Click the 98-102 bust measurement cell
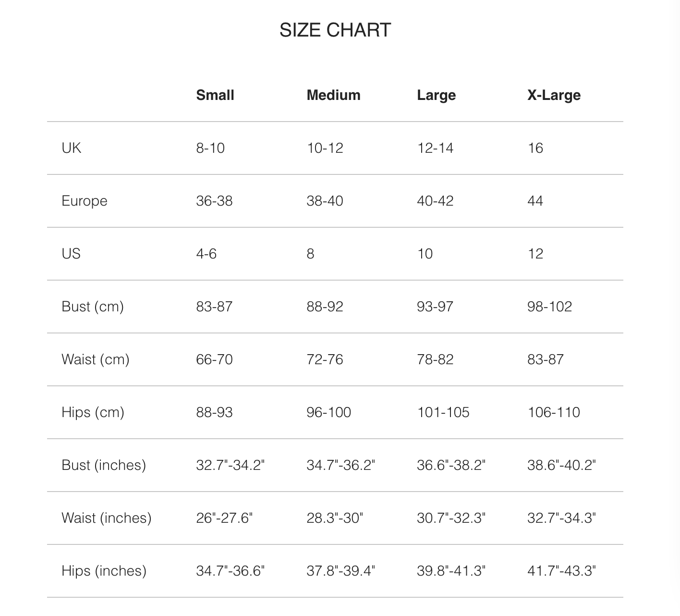 point(549,307)
